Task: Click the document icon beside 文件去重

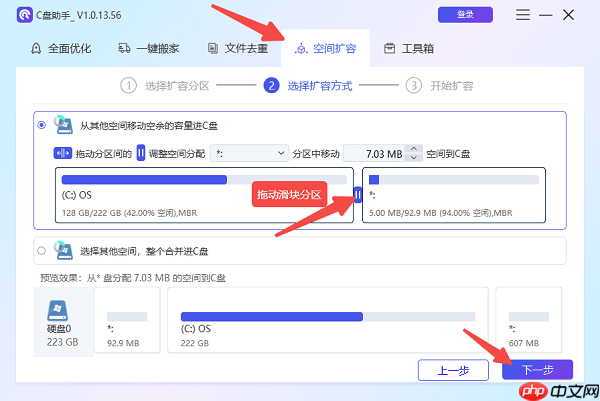Action: (213, 48)
